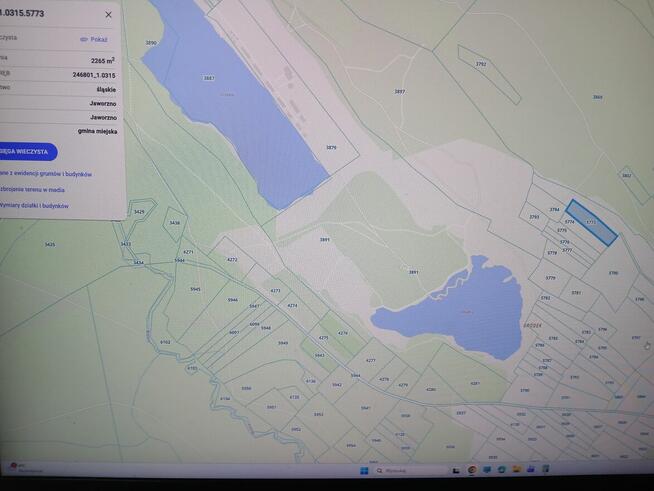This screenshot has height=491, width=654.
Task: Open the land and building registry data link
Action: click(45, 174)
